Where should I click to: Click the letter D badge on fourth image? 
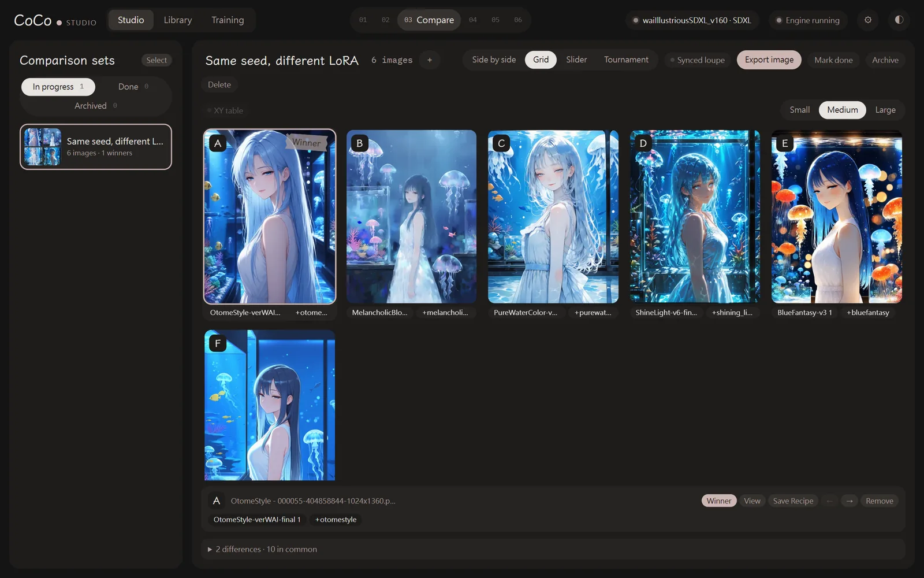pos(643,143)
